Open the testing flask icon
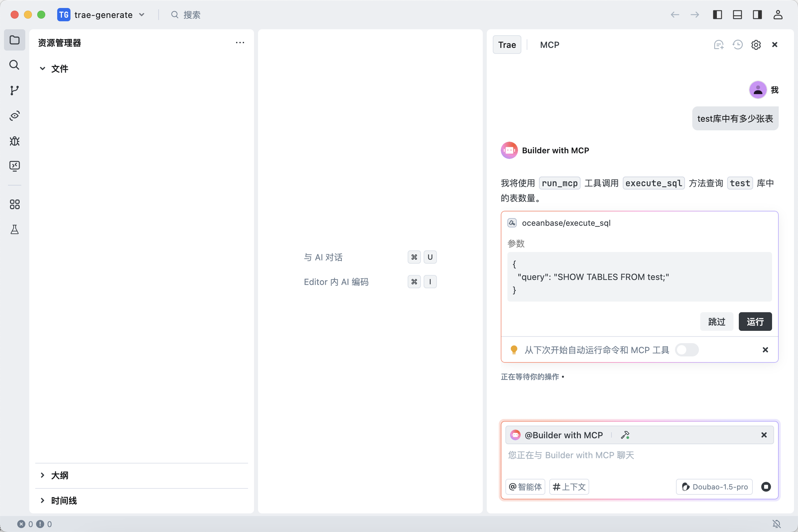This screenshot has width=798, height=532. 14,230
